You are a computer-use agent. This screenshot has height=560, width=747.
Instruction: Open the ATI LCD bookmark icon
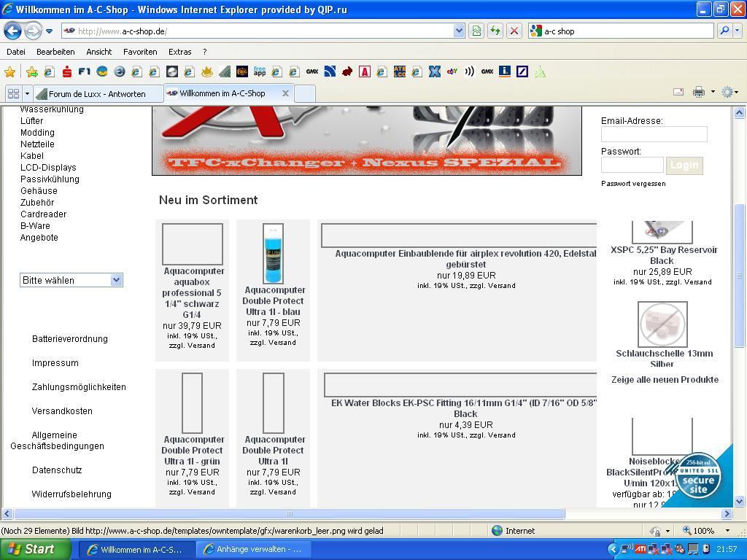pyautogui.click(x=400, y=72)
